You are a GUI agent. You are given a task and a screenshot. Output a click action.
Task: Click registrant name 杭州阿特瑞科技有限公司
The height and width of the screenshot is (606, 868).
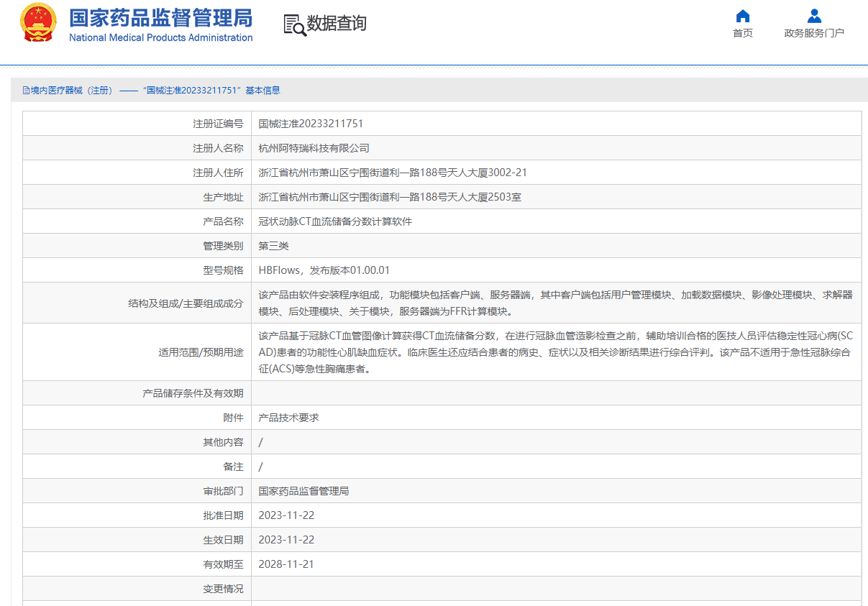pyautogui.click(x=314, y=148)
